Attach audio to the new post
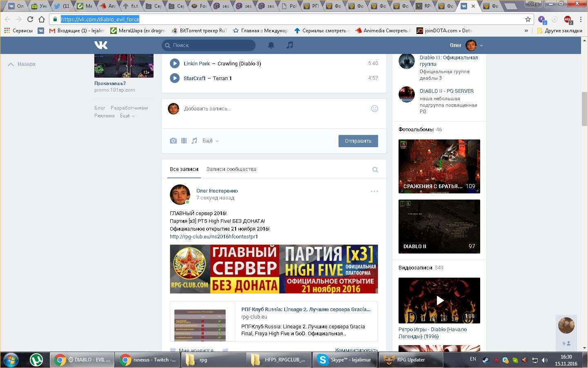This screenshot has height=368, width=588. (194, 141)
